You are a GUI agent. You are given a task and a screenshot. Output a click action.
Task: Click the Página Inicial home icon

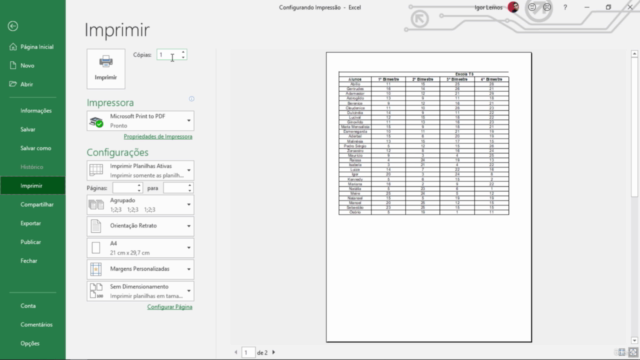coord(13,47)
